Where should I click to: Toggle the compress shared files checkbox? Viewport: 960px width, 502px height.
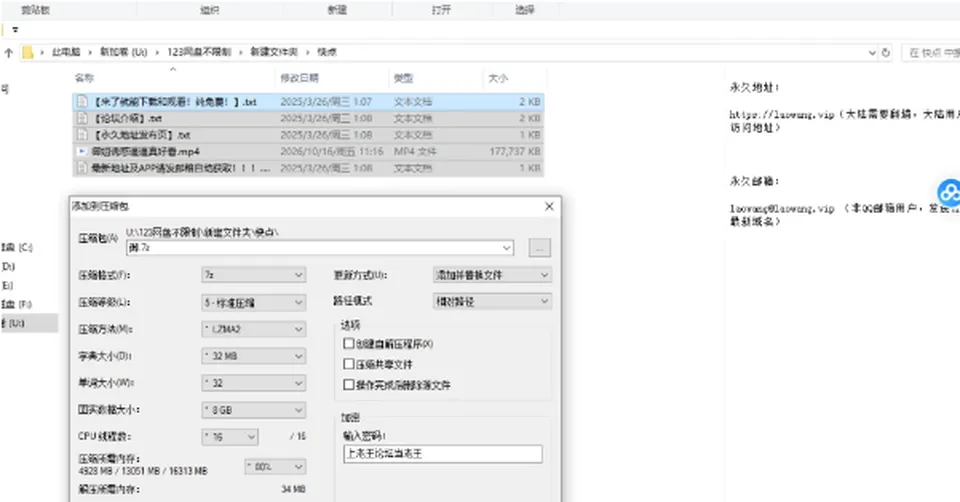pyautogui.click(x=348, y=364)
